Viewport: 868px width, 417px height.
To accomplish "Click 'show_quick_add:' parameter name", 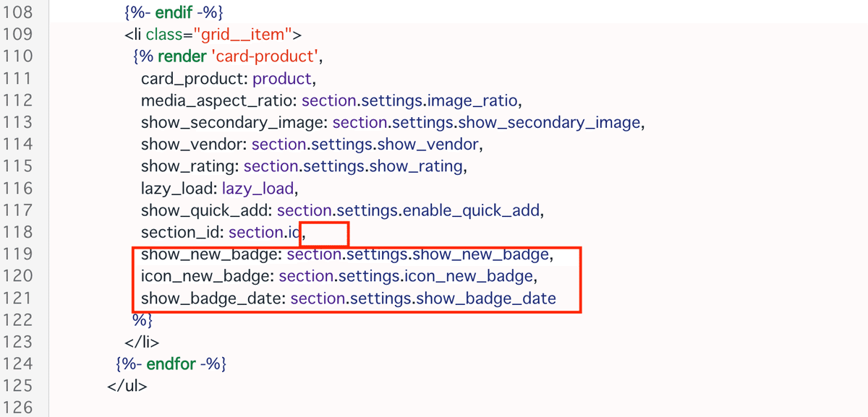I will pos(207,210).
